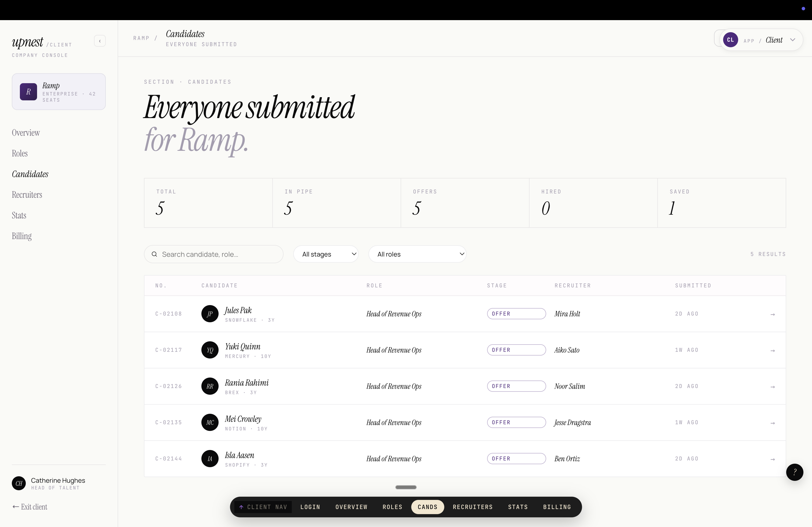
Task: Open Isla Aasen row arrow
Action: [773, 459]
